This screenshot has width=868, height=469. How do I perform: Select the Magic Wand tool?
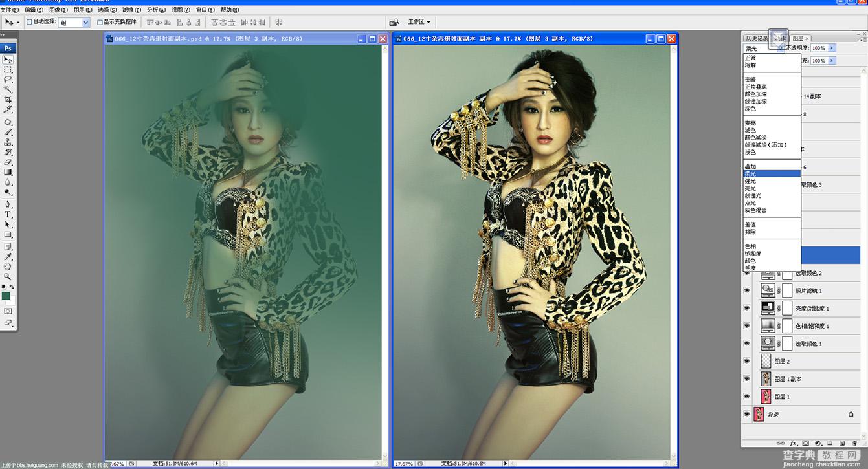(x=8, y=89)
